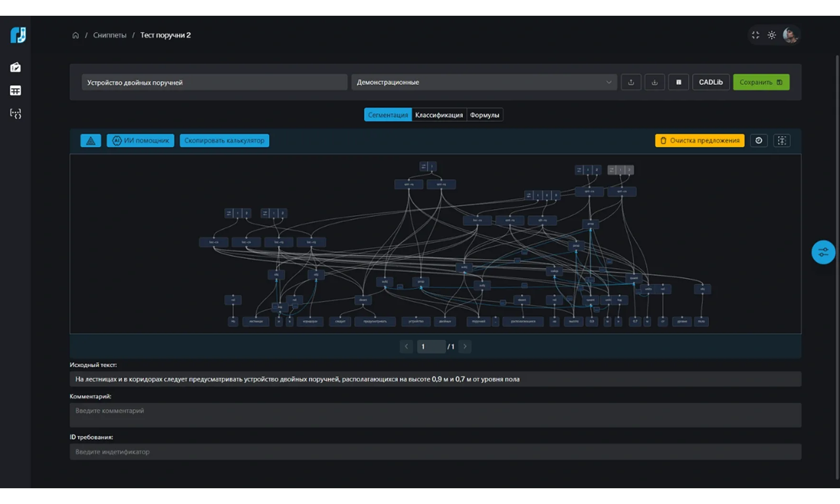Open the table view sidebar icon
Screen dimensions: 840x504
(x=15, y=91)
